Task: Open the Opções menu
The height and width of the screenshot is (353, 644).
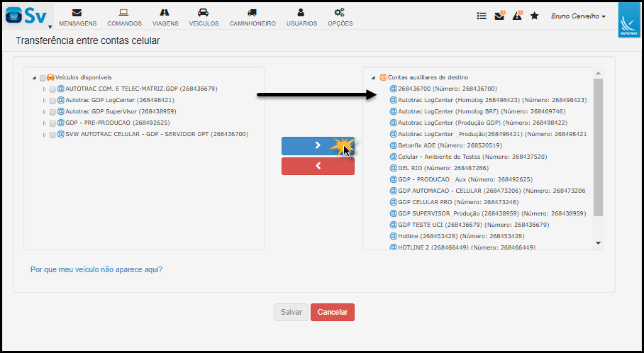Action: 340,18
